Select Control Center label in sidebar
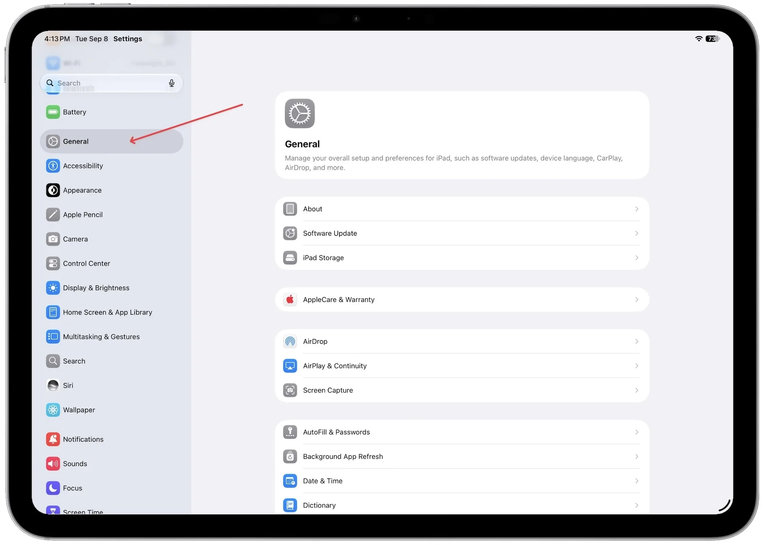Viewport: 765px width, 545px height. coord(86,263)
